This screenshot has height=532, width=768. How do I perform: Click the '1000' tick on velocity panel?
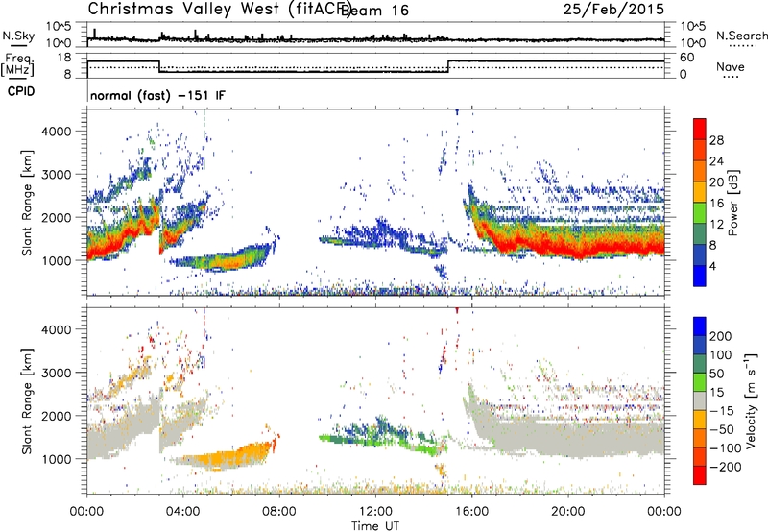[x=57, y=459]
